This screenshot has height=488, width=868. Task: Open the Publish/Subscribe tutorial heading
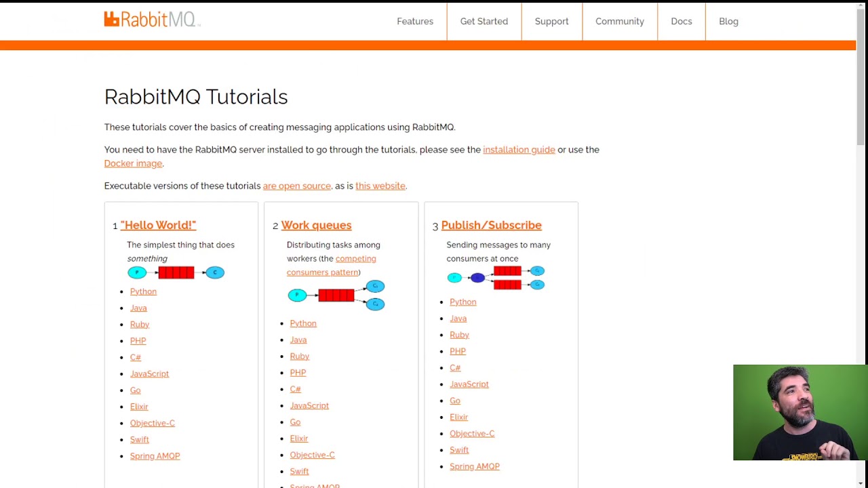pos(492,225)
